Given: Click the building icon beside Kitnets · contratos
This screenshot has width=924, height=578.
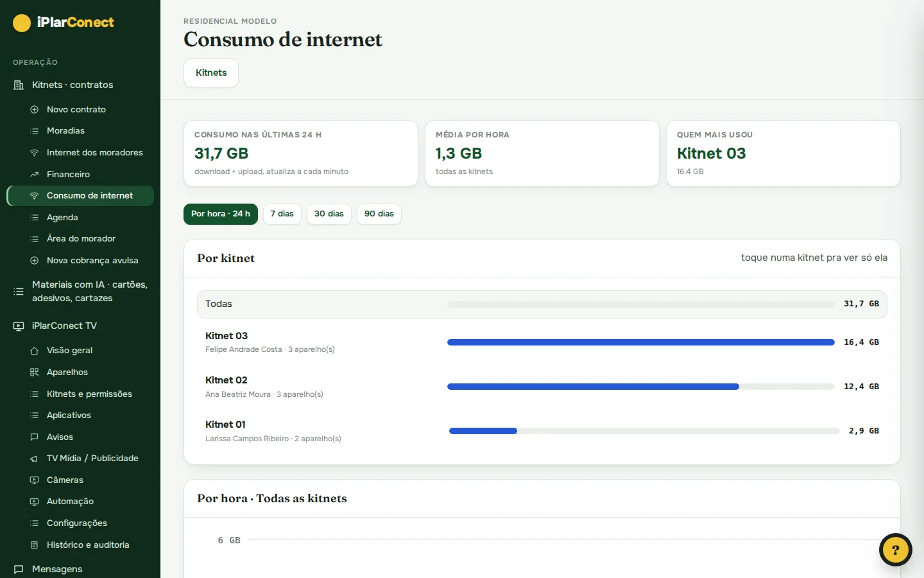Looking at the screenshot, I should [19, 85].
